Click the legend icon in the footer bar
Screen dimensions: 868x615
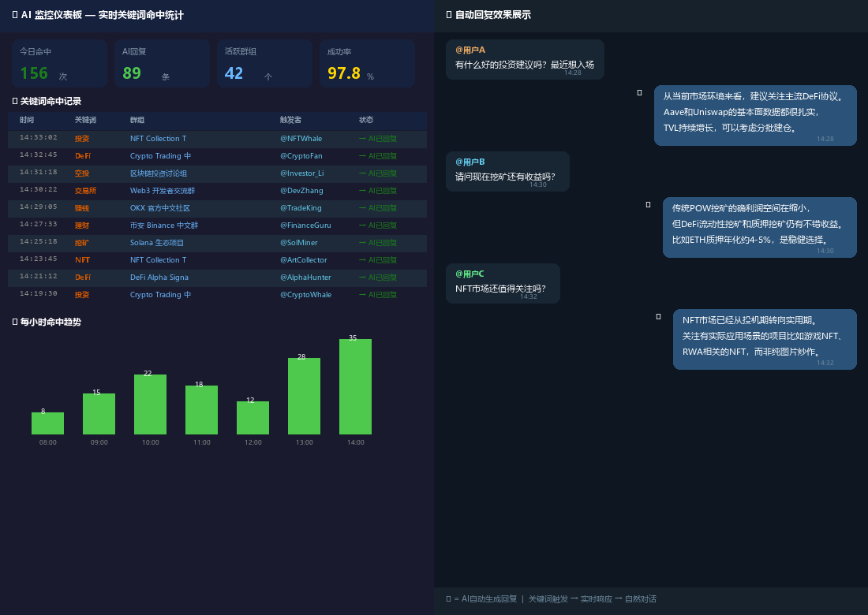pos(448,599)
